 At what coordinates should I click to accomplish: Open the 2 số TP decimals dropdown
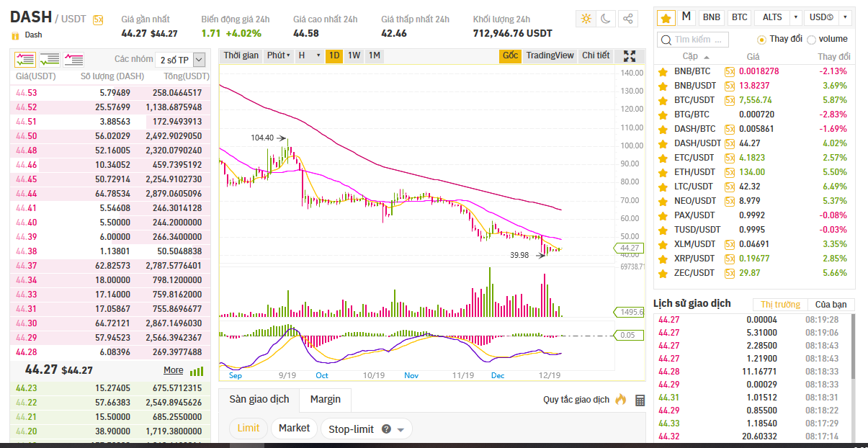point(180,60)
